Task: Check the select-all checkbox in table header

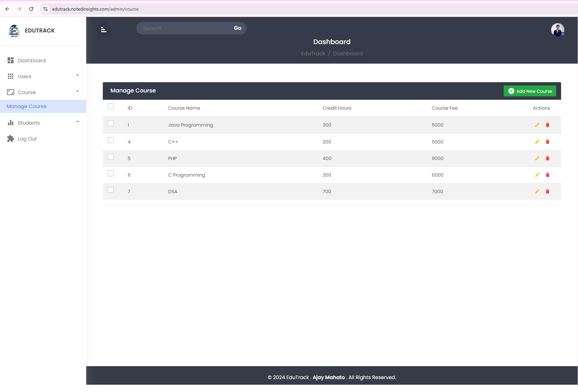Action: pos(111,106)
